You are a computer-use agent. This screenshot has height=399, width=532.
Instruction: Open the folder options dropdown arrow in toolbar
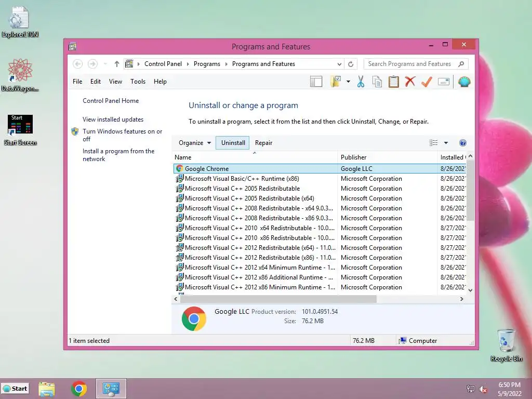coord(348,82)
